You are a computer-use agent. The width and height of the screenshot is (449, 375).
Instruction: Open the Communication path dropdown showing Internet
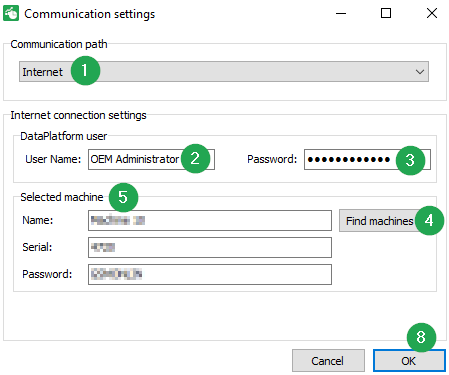224,71
